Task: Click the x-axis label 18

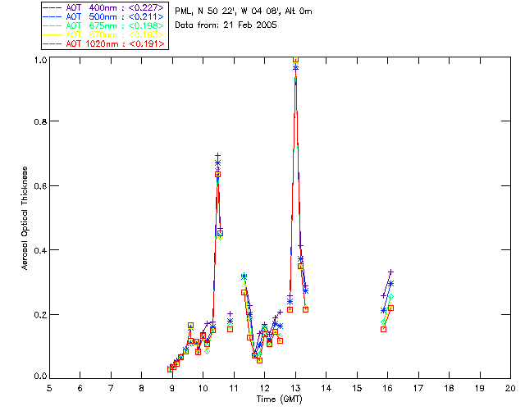Action: pos(449,388)
